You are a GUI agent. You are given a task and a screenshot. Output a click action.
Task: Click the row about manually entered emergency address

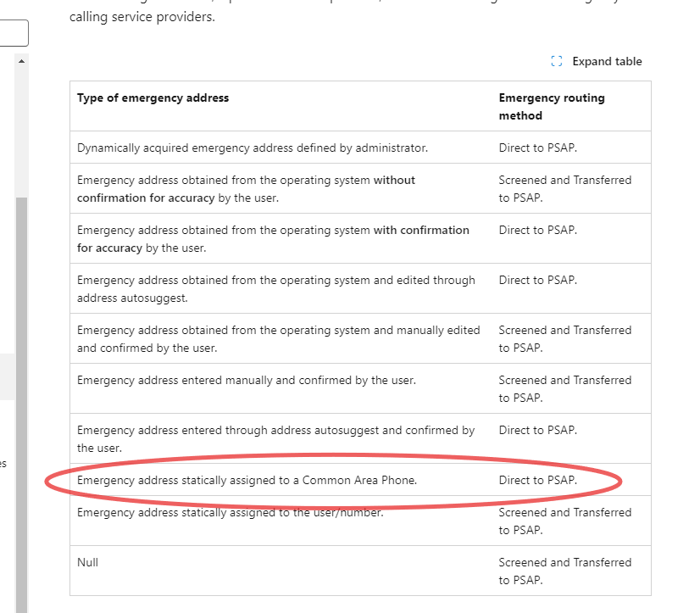pos(246,380)
